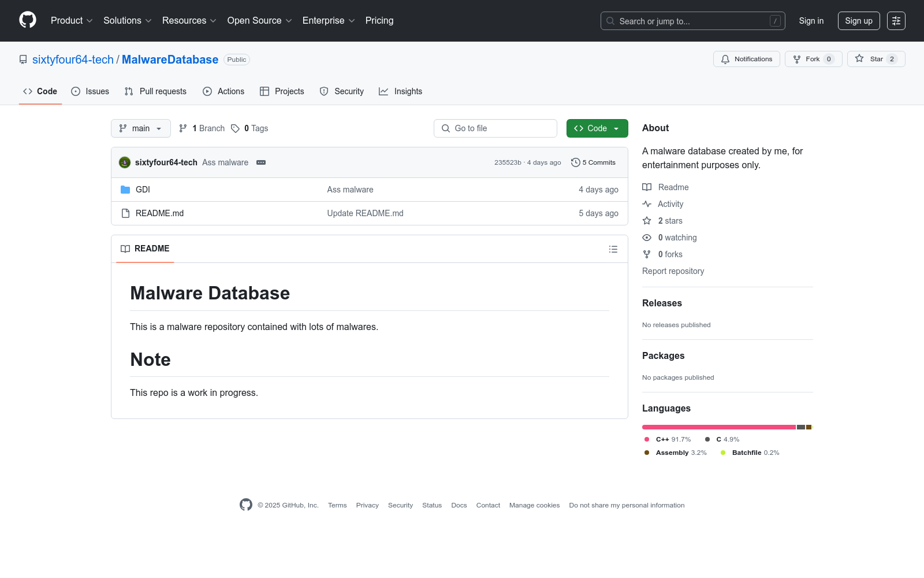Image resolution: width=924 pixels, height=578 pixels.
Task: Expand commit message ellipsis button
Action: pyautogui.click(x=261, y=162)
